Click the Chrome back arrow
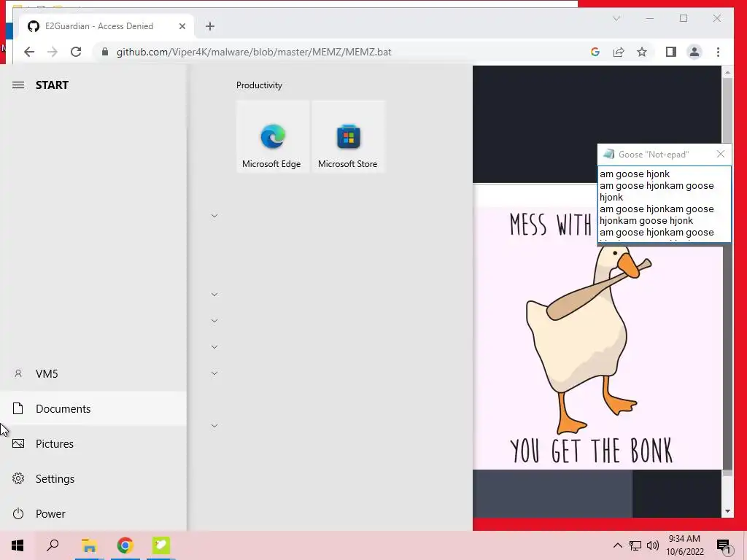The width and height of the screenshot is (747, 560). click(29, 52)
